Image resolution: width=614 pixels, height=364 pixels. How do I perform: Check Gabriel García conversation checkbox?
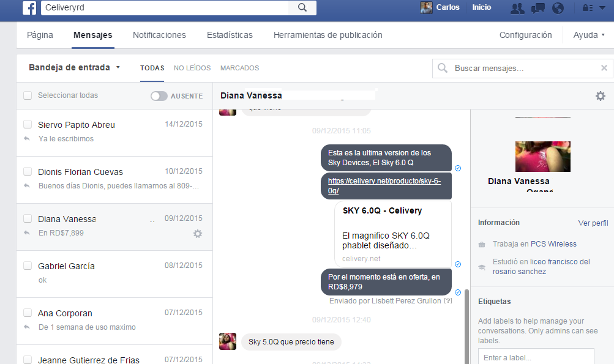click(28, 266)
